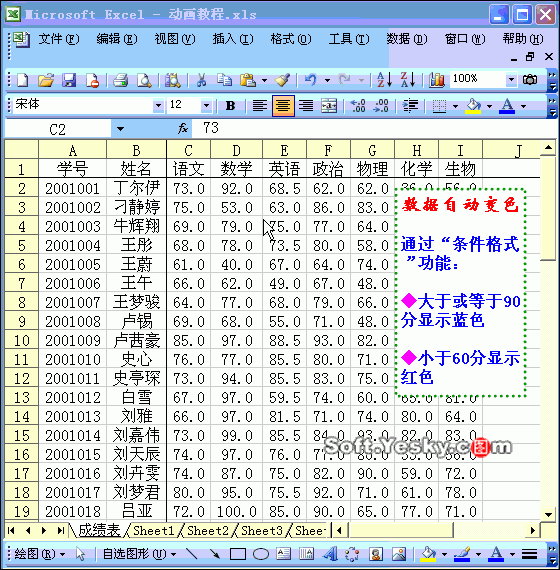
Task: Sort ascending with the A-Z icon
Action: [384, 80]
